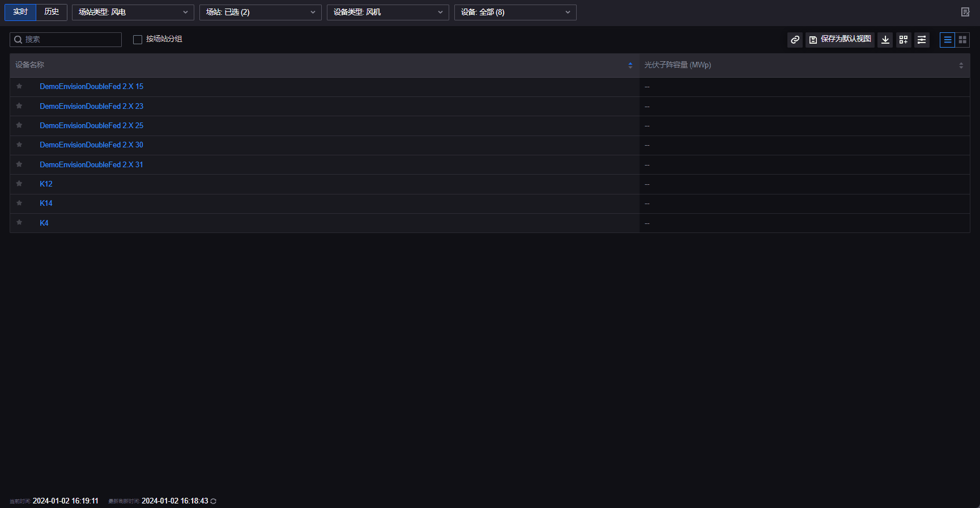Expand the 设备类型 风机 dropdown

[387, 12]
